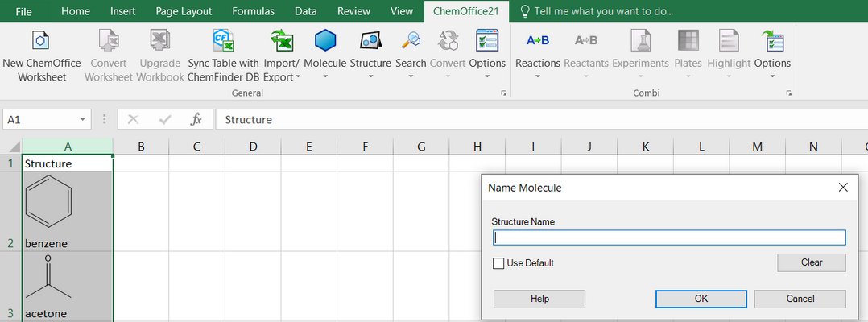This screenshot has width=868, height=322.
Task: Switch to the Home tab
Action: [x=76, y=11]
